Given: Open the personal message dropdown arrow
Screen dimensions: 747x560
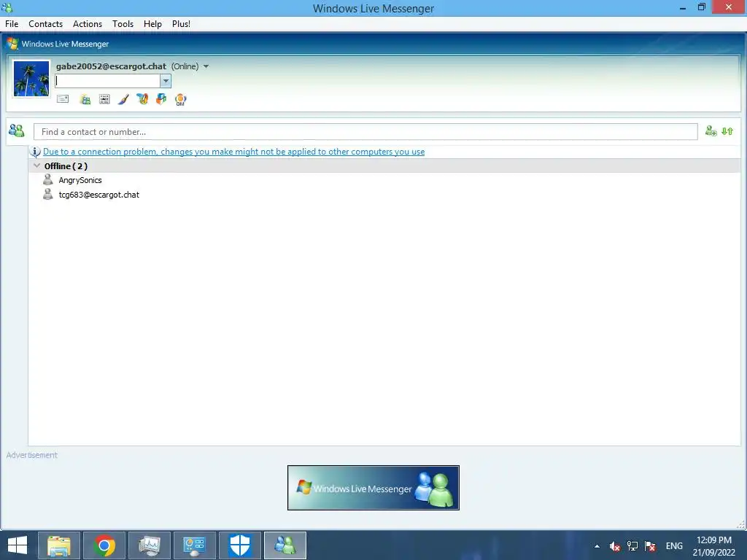Looking at the screenshot, I should (166, 81).
